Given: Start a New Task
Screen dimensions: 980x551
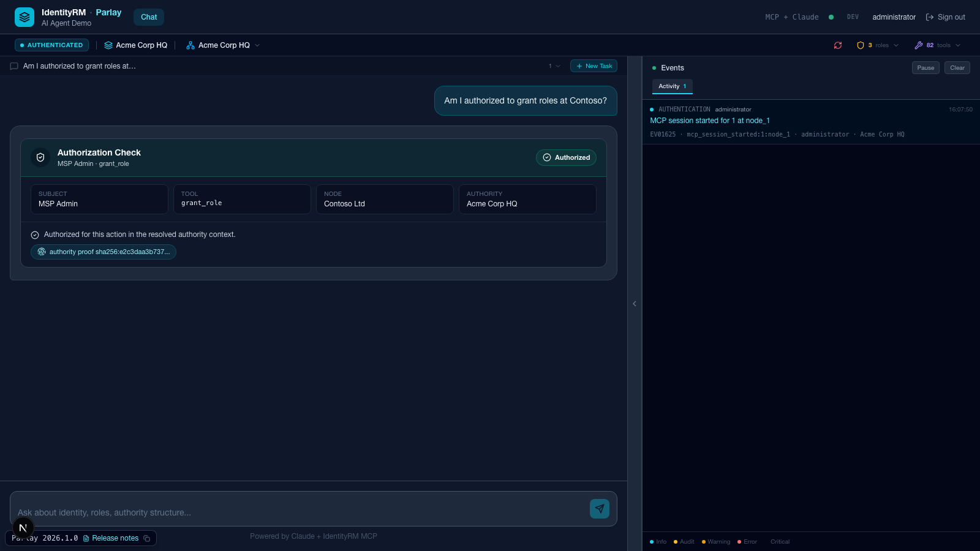Looking at the screenshot, I should 594,66.
